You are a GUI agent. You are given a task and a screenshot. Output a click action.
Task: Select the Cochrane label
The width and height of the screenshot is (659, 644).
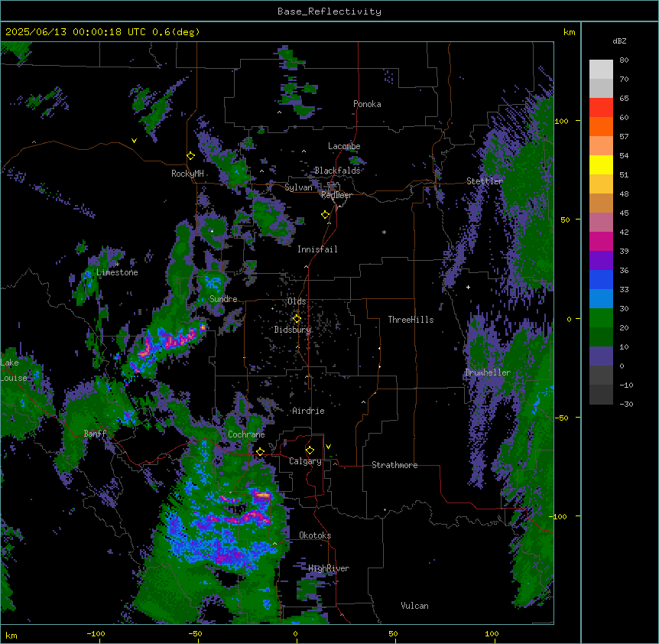pyautogui.click(x=246, y=434)
